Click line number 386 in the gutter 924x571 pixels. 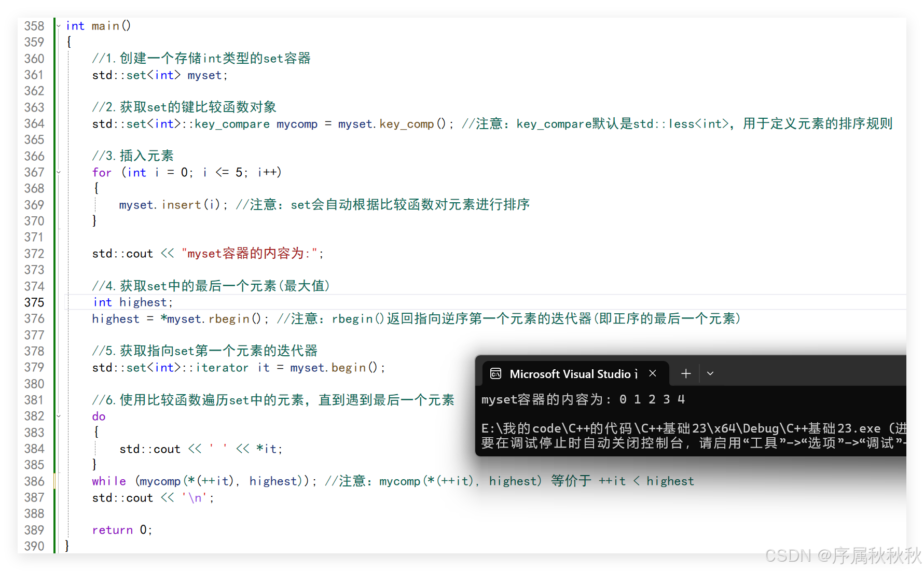coord(34,481)
